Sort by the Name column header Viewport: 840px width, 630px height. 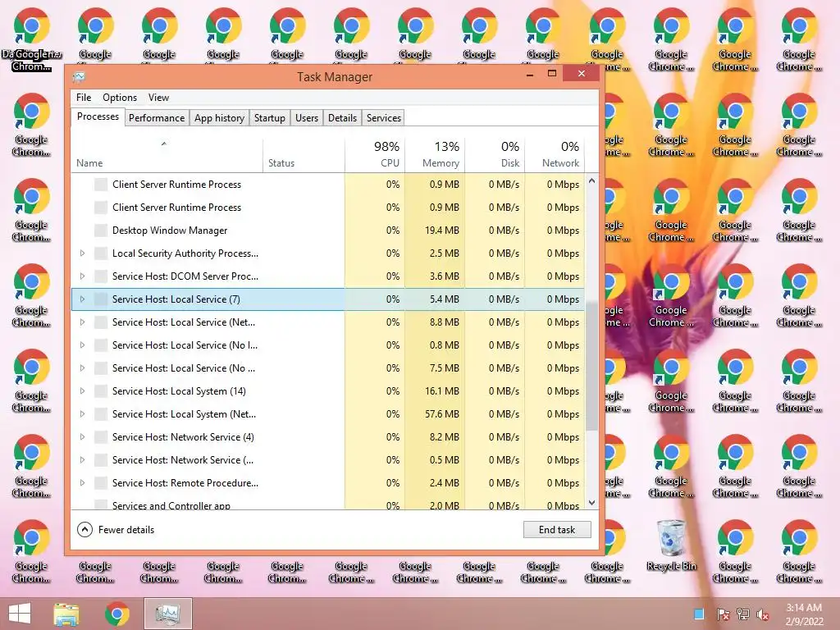167,155
